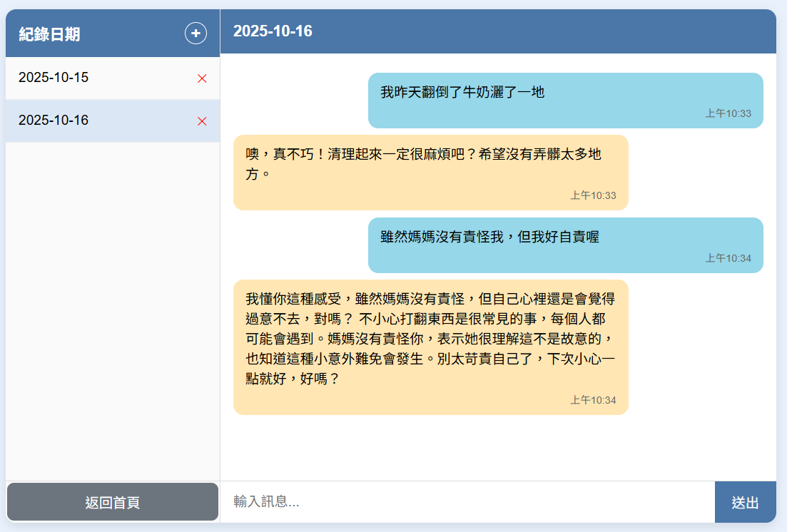Delete the 2025-10-16 record with its red X

tap(202, 121)
